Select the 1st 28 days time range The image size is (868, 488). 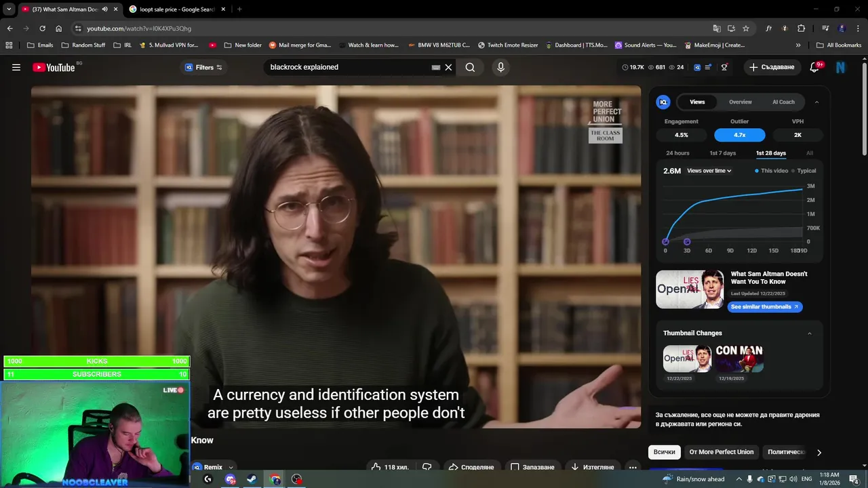tap(771, 153)
